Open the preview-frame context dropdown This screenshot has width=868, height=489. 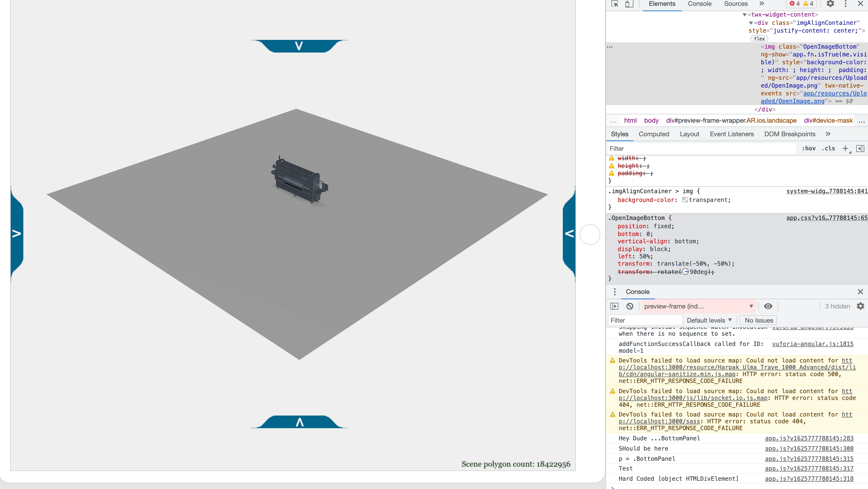[x=698, y=306]
